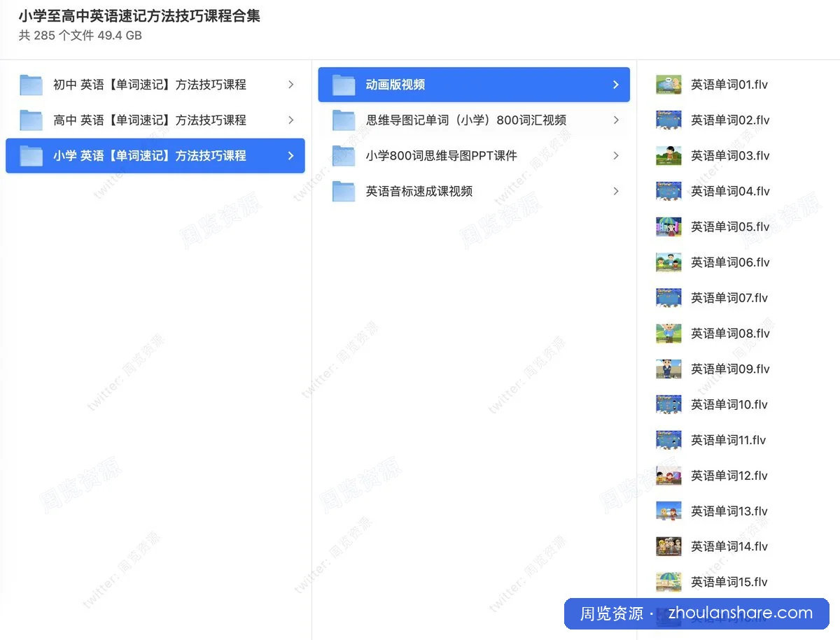Viewport: 840px width, 640px height.
Task: Click the video thumbnail of 英语单词05.flv
Action: point(668,227)
